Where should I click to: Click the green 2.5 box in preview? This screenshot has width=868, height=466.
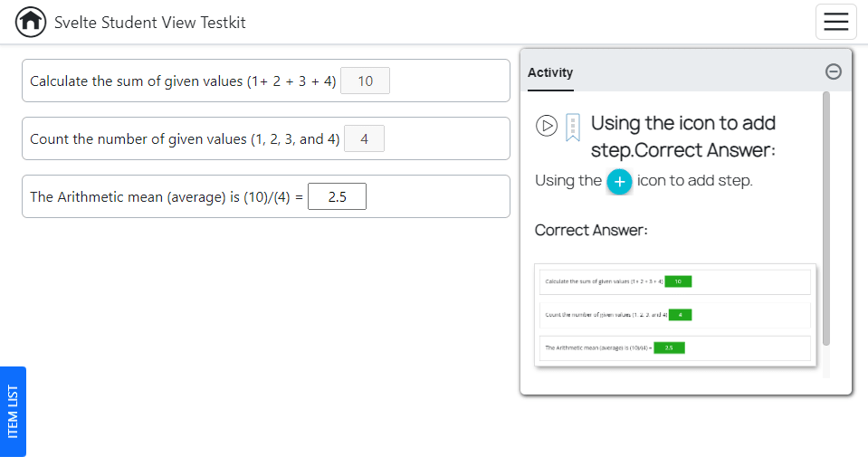pos(669,347)
